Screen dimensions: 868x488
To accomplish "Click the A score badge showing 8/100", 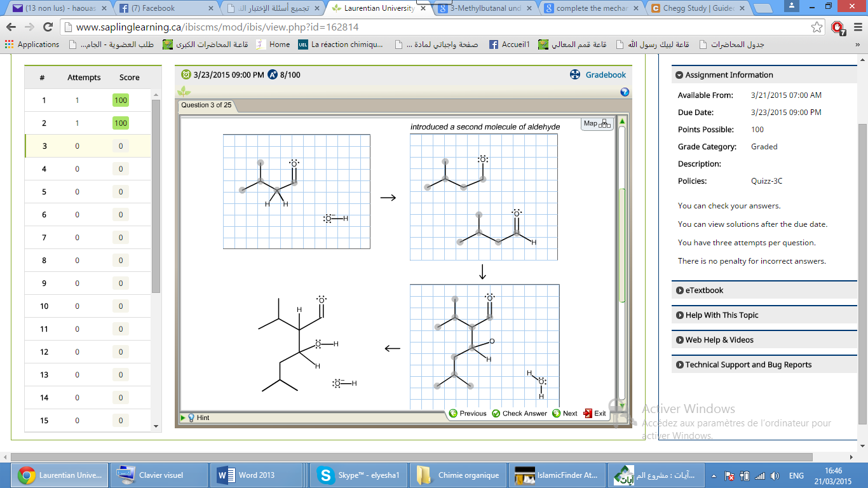I will click(271, 74).
